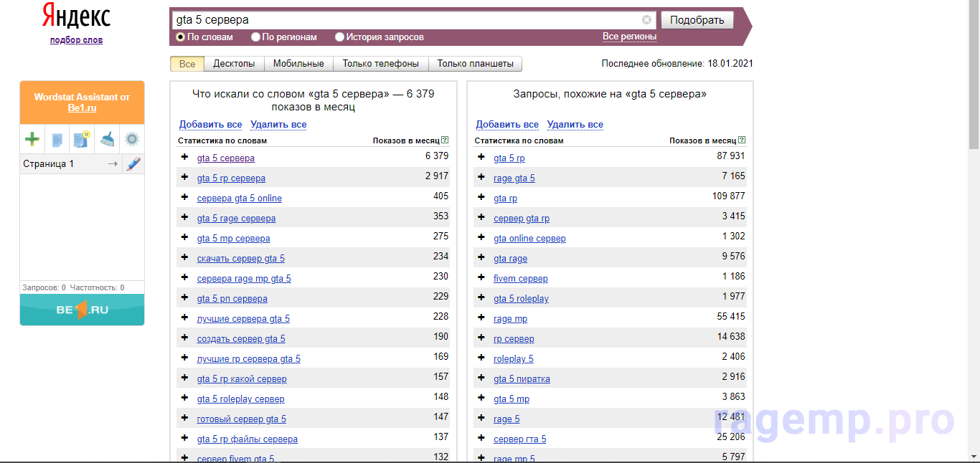This screenshot has height=463, width=980.
Task: Click the arrow next to Страница 1
Action: pyautogui.click(x=112, y=164)
